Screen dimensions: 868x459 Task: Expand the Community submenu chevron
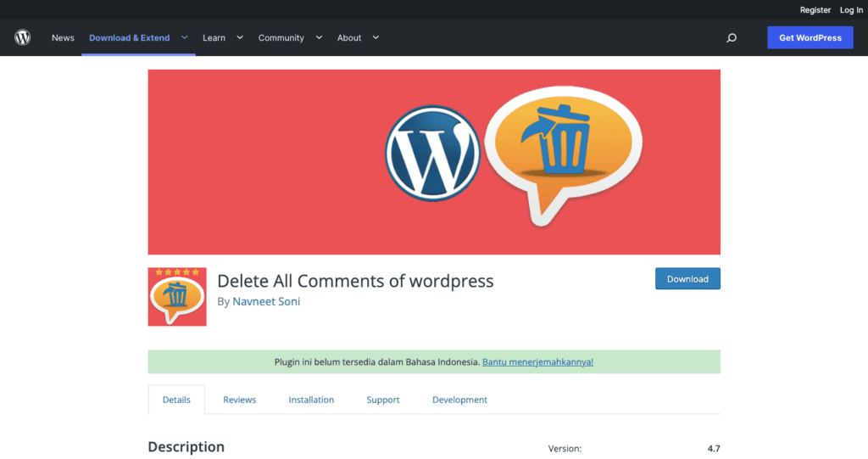[319, 37]
